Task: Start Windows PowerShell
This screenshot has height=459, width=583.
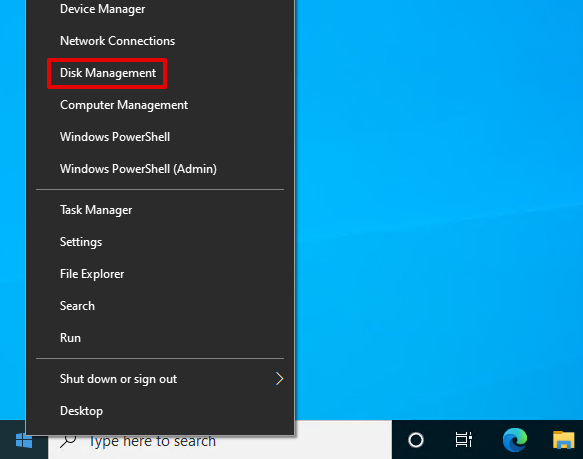Action: pos(160,137)
